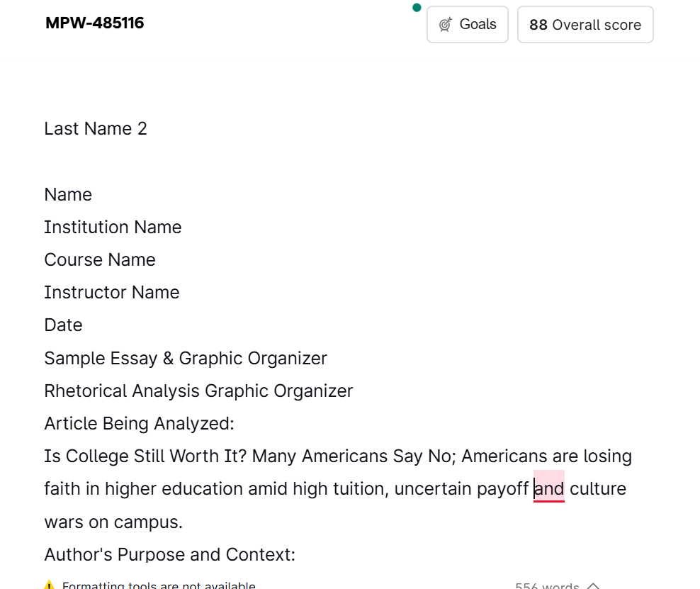Screen dimensions: 700x589
Task: Click the yellow warning icon about formatting tools
Action: (49, 585)
